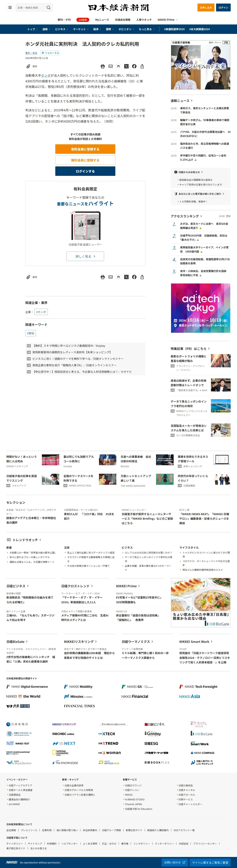Viewport: 237px width, 868px height.
Task: Click the bottom Facebook icon
Action: [x=134, y=277]
